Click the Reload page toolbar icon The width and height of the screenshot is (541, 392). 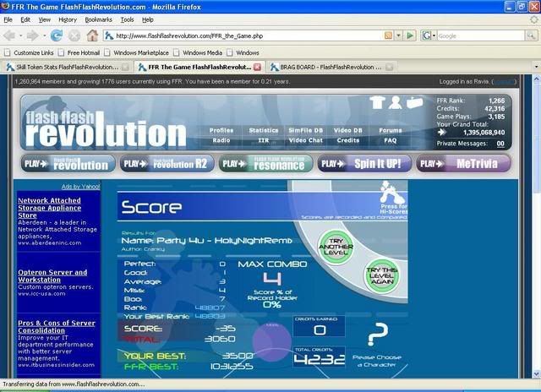(57, 35)
